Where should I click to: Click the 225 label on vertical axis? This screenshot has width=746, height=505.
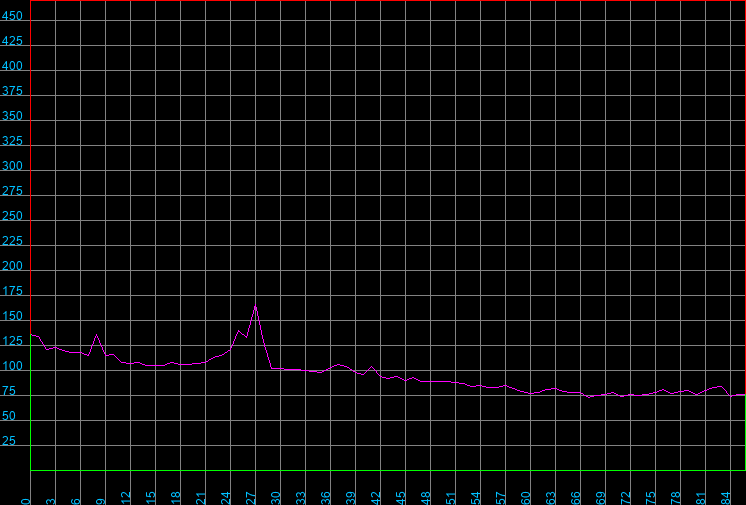(x=12, y=241)
